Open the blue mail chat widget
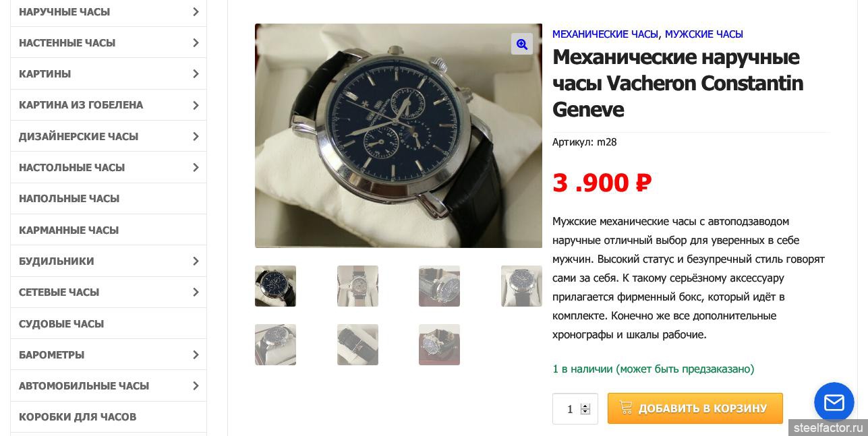Image resolution: width=868 pixels, height=436 pixels. click(834, 402)
